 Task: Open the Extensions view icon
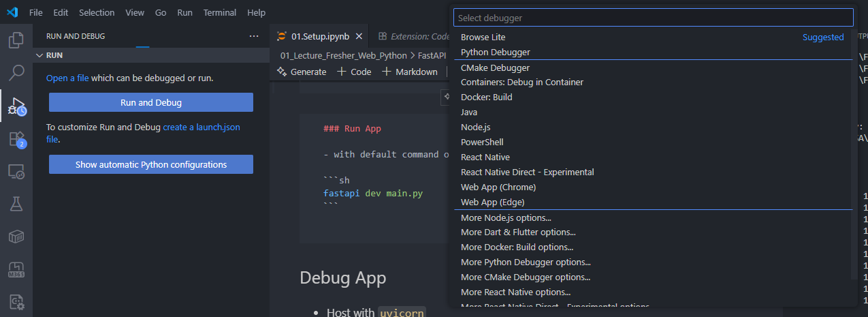(x=16, y=139)
